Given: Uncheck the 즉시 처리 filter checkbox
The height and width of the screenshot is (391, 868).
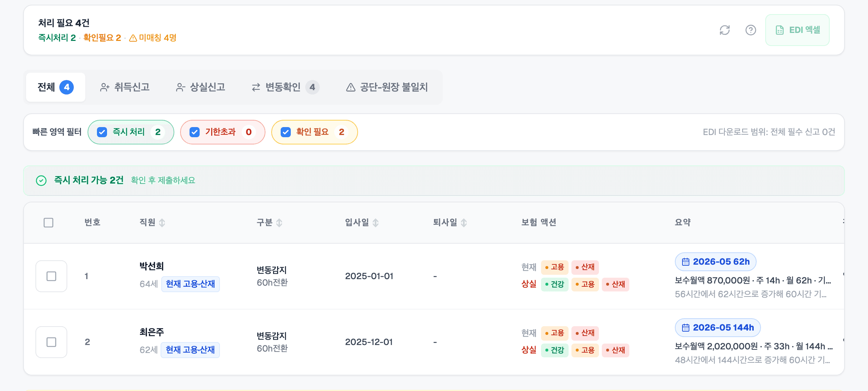Looking at the screenshot, I should 102,132.
